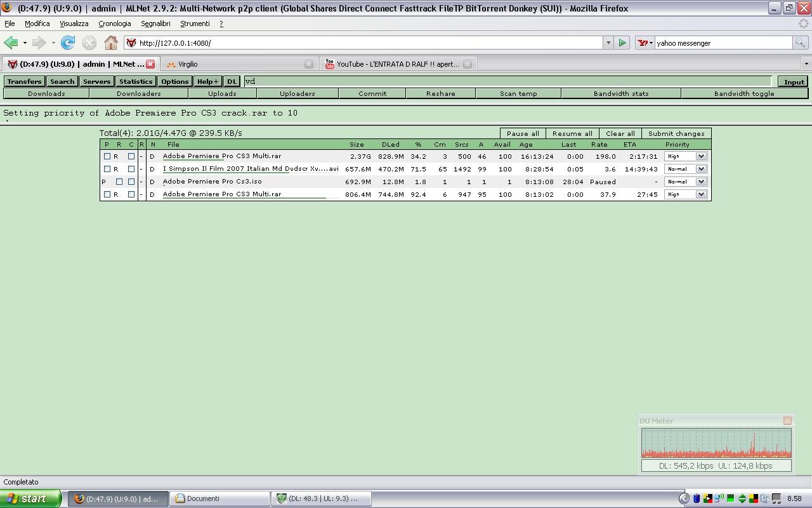Open the MLNet Search section
The height and width of the screenshot is (508, 812).
[62, 81]
